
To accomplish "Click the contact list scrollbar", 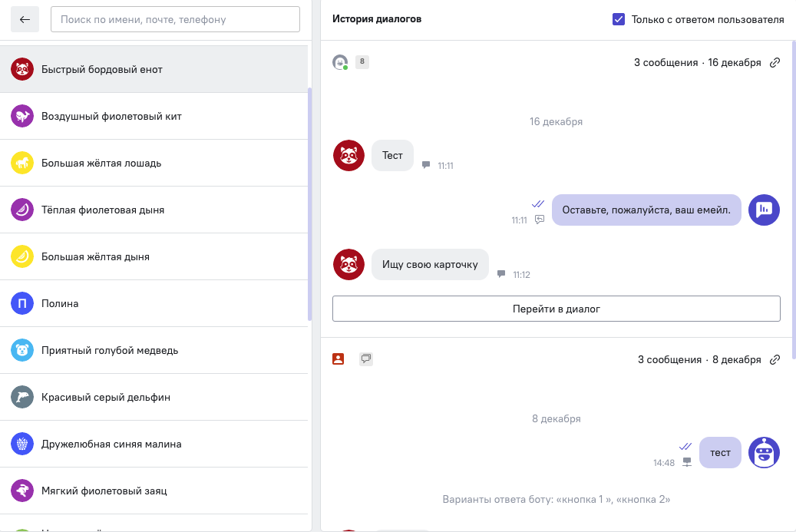I will pyautogui.click(x=309, y=203).
